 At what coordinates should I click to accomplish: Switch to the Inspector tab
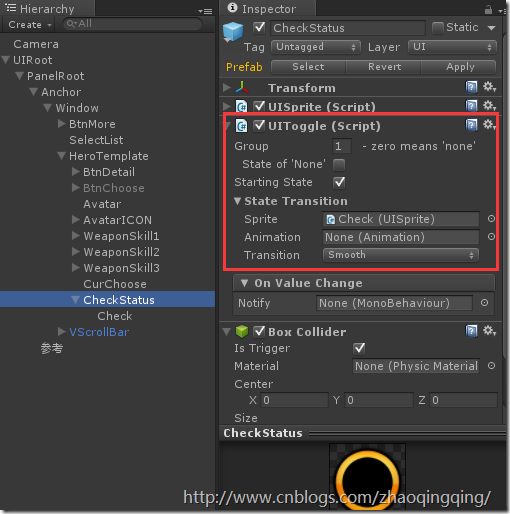(x=269, y=9)
